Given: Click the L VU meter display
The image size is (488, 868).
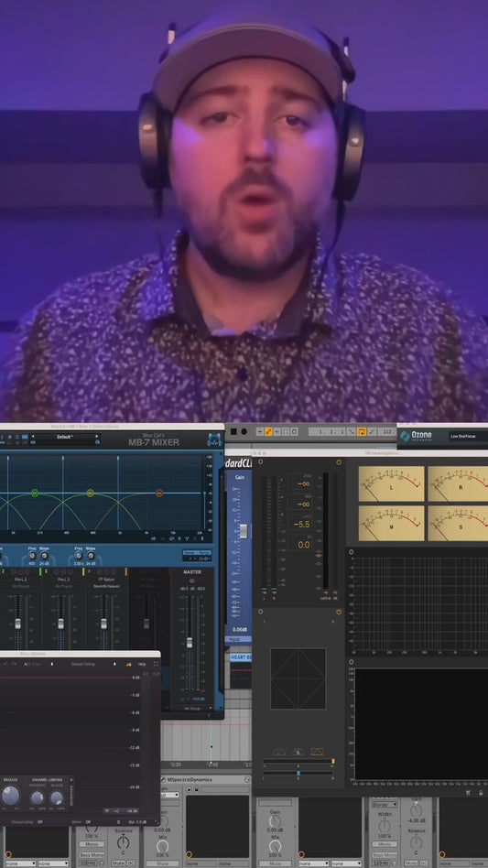Looking at the screenshot, I should click(x=391, y=483).
